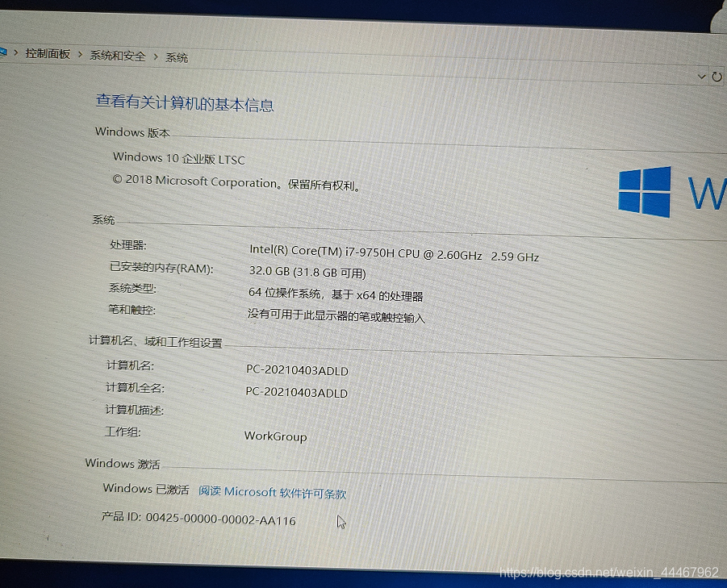
Task: Go to 系统和安全 breadcrumb
Action: point(118,56)
